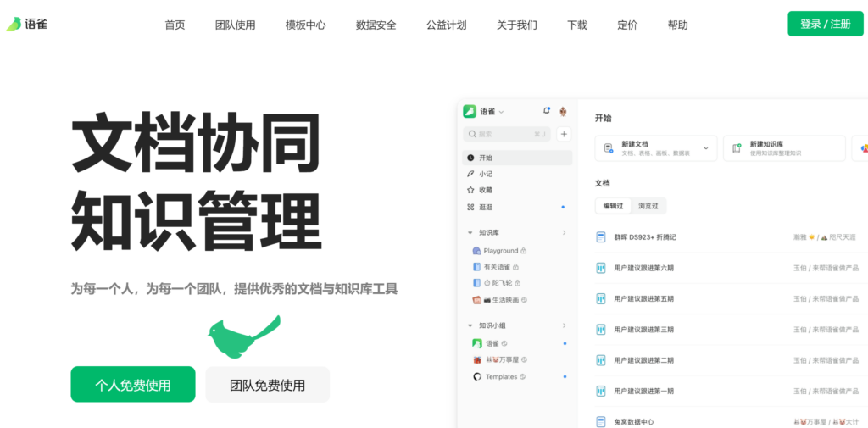Open 收藏 favorites with star icon
Image resolution: width=868 pixels, height=428 pixels.
486,190
